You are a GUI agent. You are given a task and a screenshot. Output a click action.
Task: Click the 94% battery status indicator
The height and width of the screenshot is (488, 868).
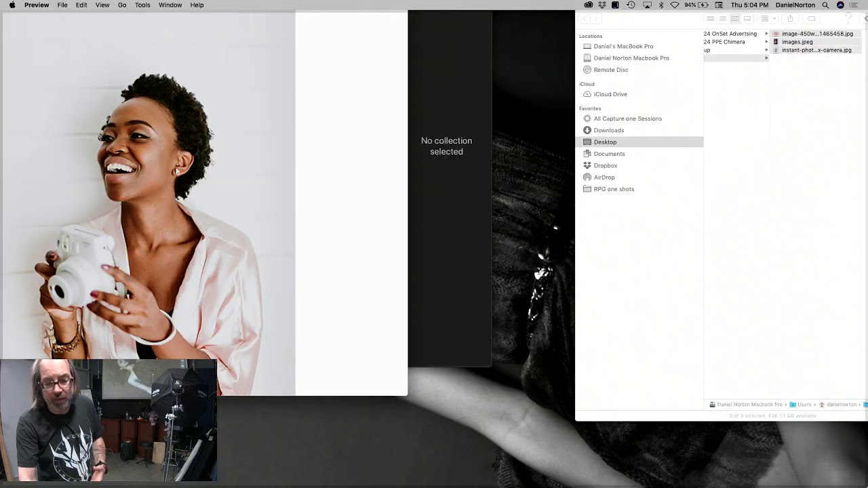(696, 5)
